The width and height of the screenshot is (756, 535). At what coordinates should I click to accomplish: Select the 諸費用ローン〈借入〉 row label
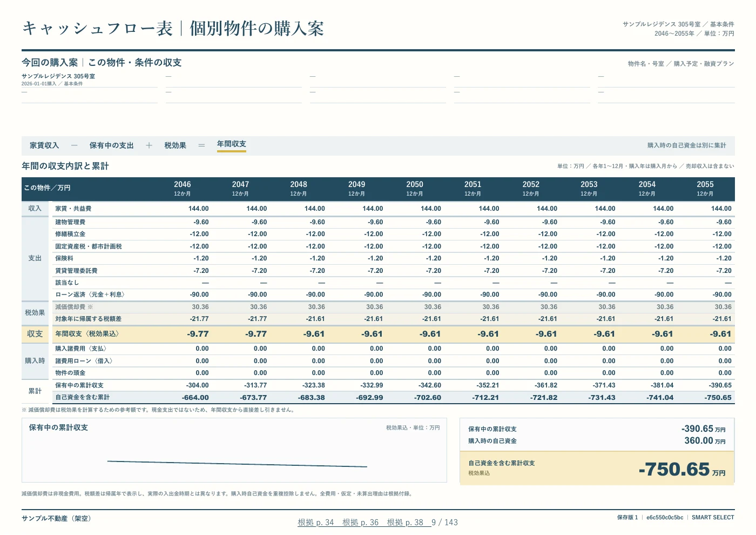click(x=85, y=361)
